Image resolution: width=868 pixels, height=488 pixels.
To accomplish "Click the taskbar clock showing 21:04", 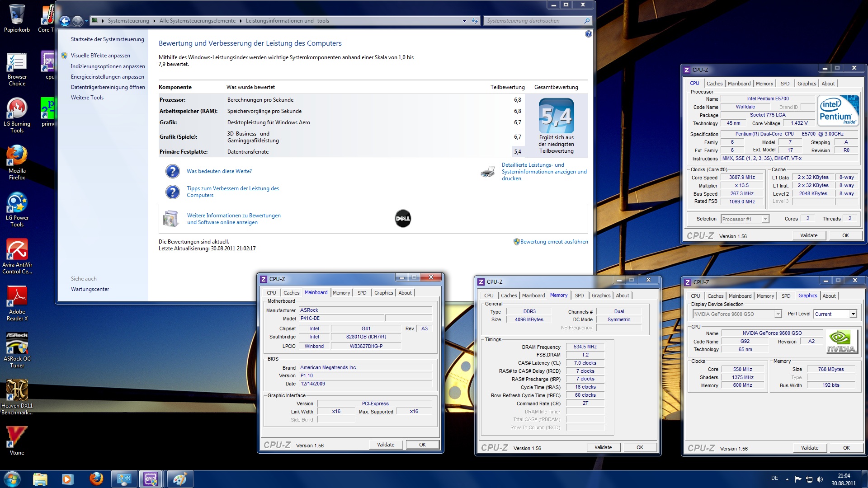I will 844,479.
